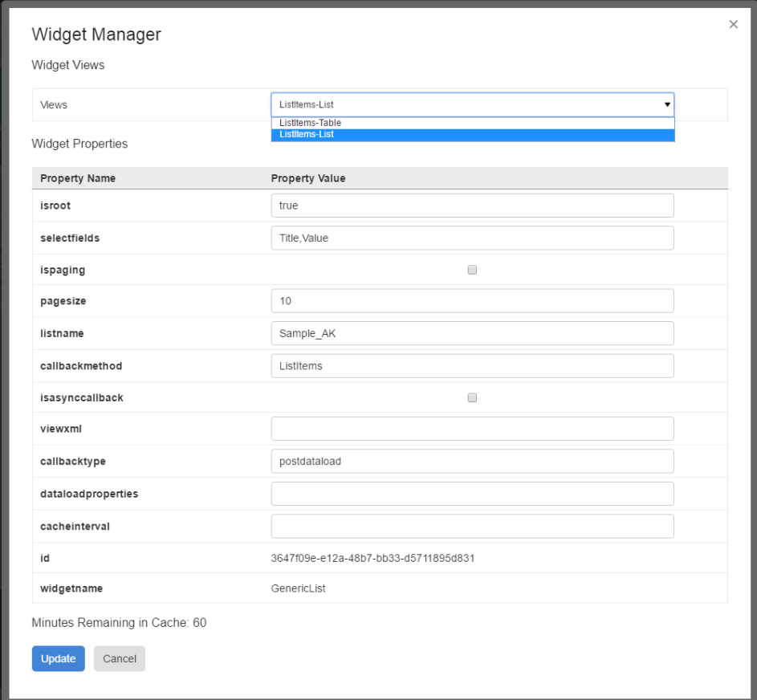Viewport: 757px width, 700px height.
Task: Click the GenericList widgetname value
Action: (298, 588)
